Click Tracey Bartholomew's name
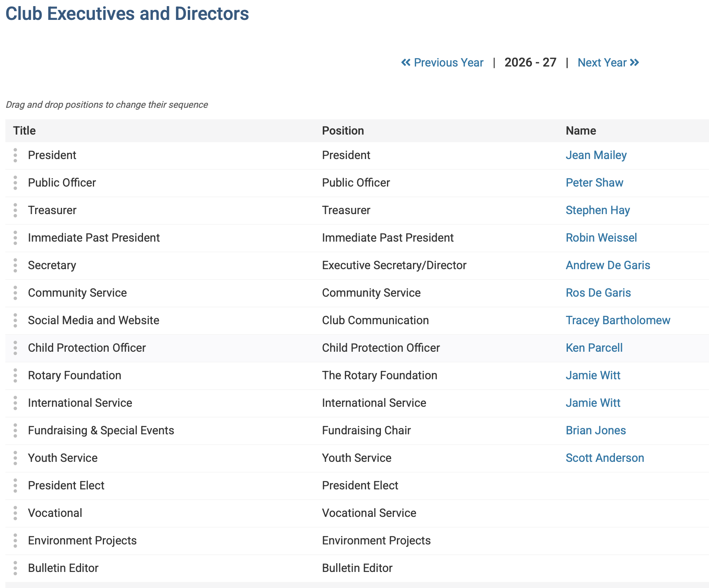 (x=618, y=320)
